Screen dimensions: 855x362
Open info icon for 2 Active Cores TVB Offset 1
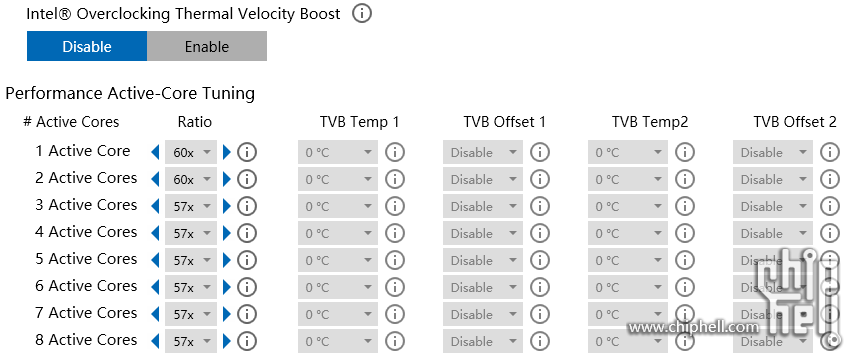click(540, 179)
